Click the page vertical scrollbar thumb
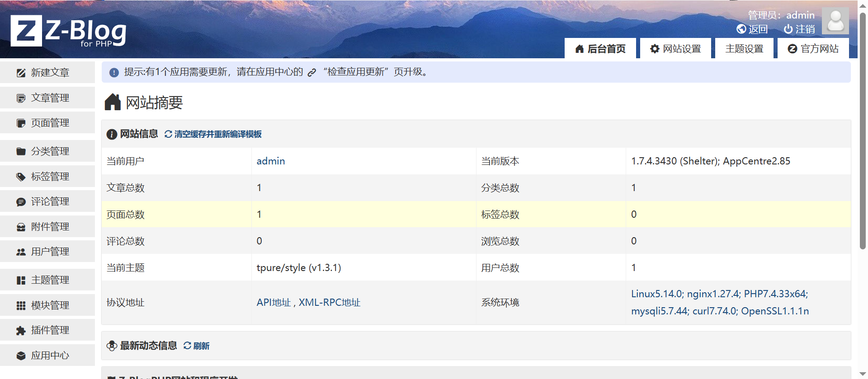The image size is (868, 379). [863, 131]
